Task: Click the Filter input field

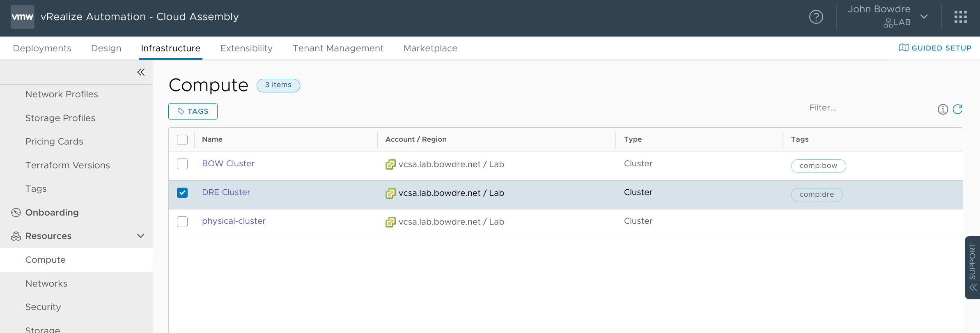Action: coord(870,108)
